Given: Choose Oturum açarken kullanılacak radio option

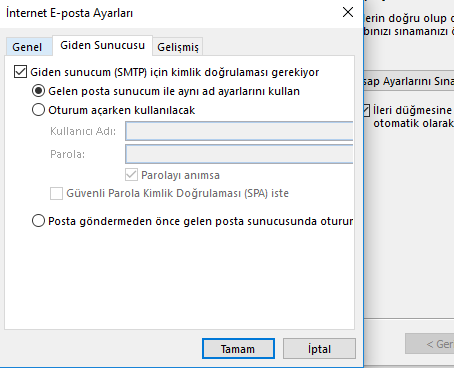Looking at the screenshot, I should (38, 110).
